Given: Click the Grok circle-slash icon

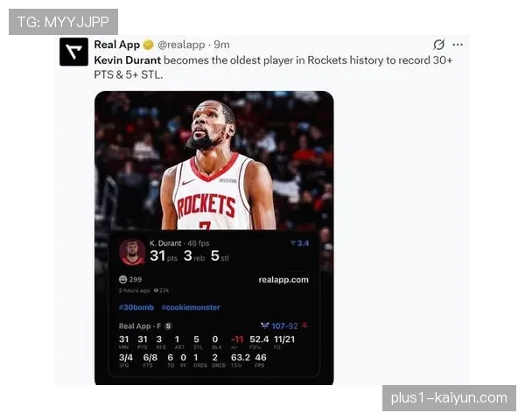Looking at the screenshot, I should [438, 45].
